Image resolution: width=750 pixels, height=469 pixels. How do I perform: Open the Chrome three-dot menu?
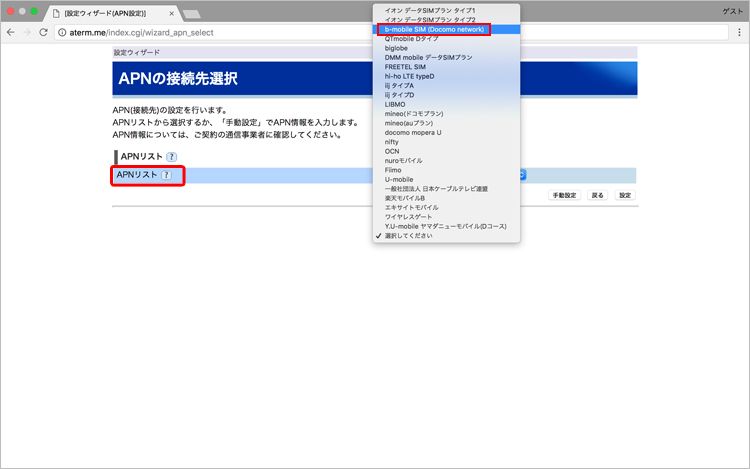(x=739, y=33)
